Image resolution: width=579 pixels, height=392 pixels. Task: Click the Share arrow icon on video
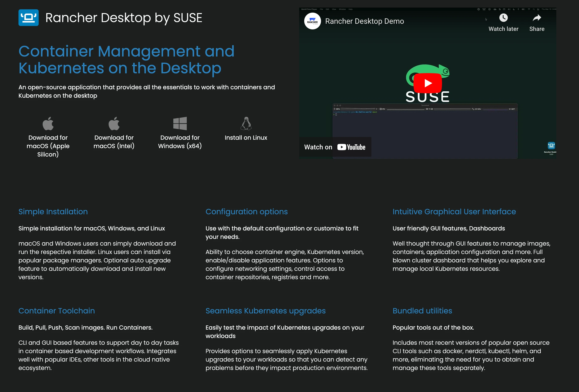pyautogui.click(x=537, y=18)
